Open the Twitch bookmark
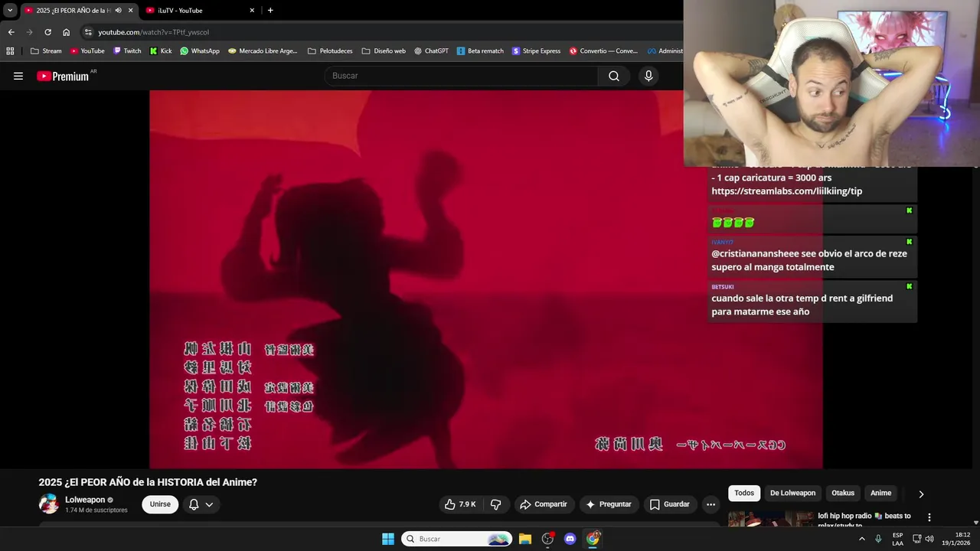Image resolution: width=980 pixels, height=551 pixels. point(127,51)
